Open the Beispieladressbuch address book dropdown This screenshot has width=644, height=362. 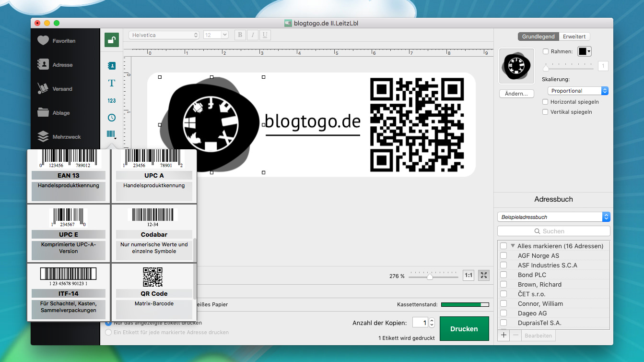(x=553, y=217)
